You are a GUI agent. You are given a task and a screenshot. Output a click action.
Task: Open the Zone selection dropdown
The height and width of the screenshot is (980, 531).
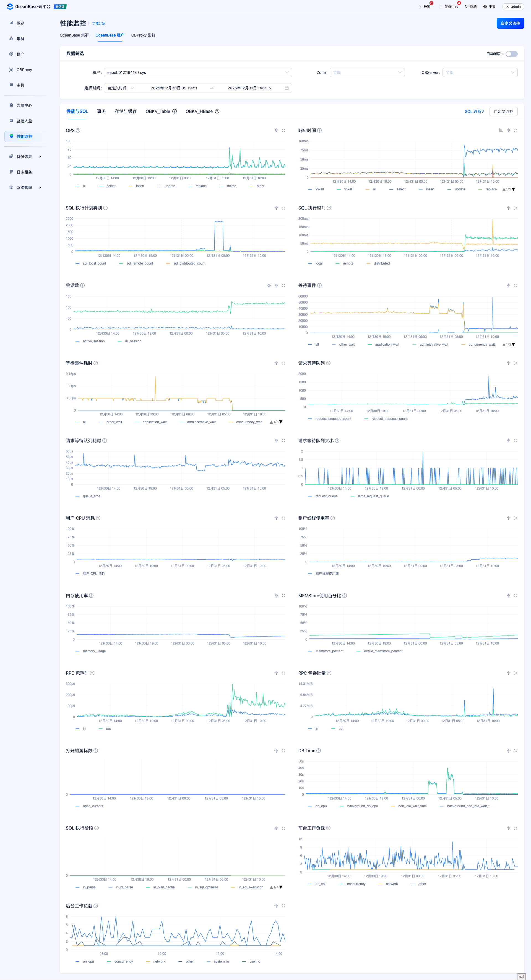click(367, 73)
